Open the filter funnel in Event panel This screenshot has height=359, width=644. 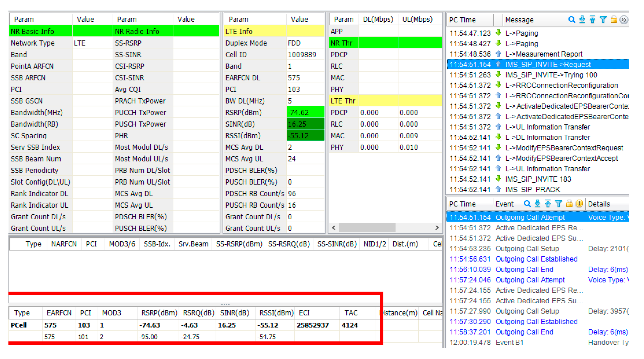point(559,204)
